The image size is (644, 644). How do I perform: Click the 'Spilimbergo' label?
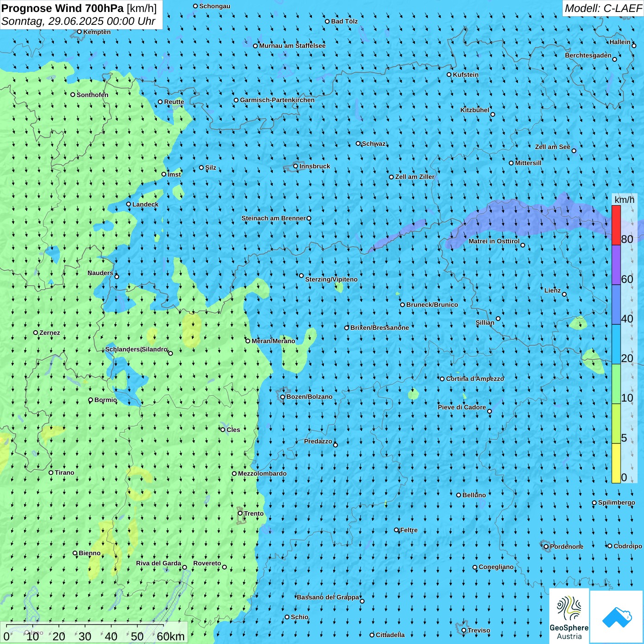[616, 502]
